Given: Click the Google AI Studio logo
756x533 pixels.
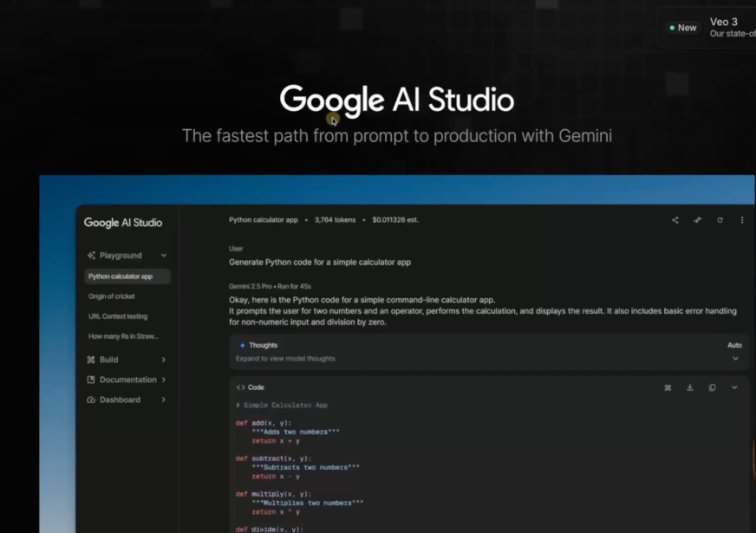Looking at the screenshot, I should [123, 223].
